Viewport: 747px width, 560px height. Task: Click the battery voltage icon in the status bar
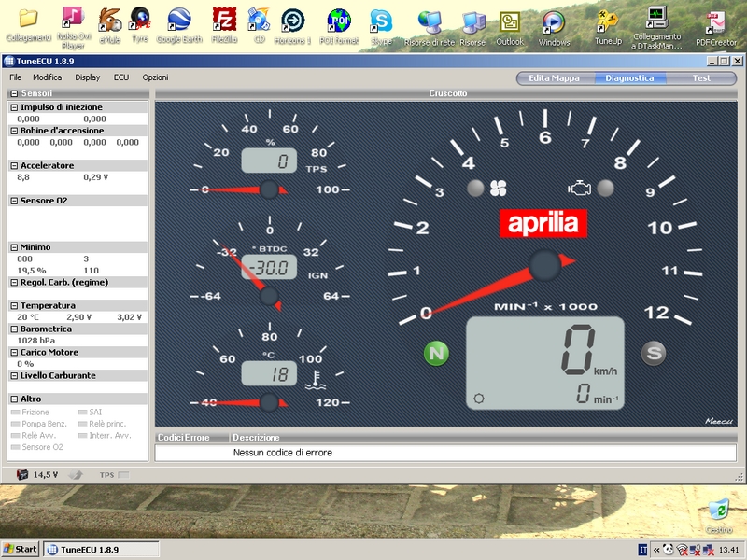click(21, 474)
